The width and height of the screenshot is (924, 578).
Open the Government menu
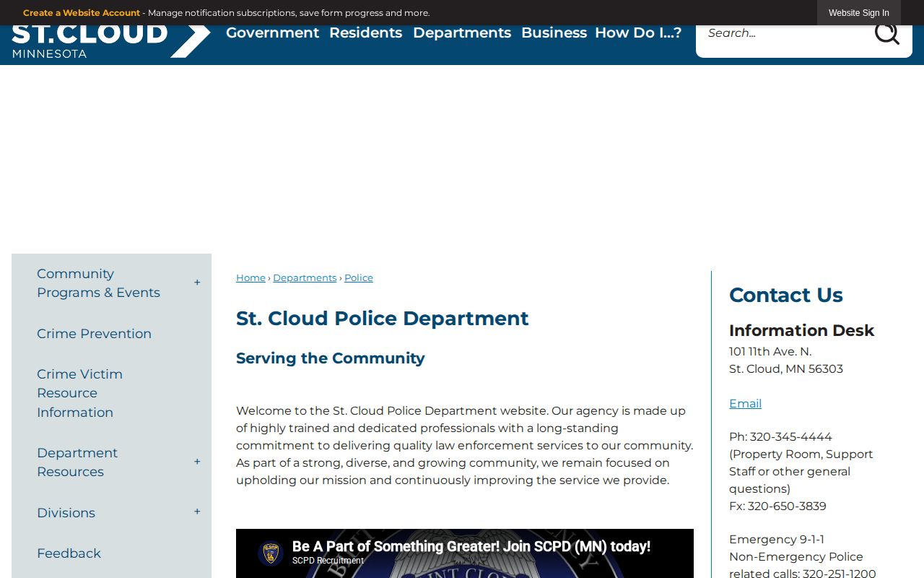(x=272, y=33)
